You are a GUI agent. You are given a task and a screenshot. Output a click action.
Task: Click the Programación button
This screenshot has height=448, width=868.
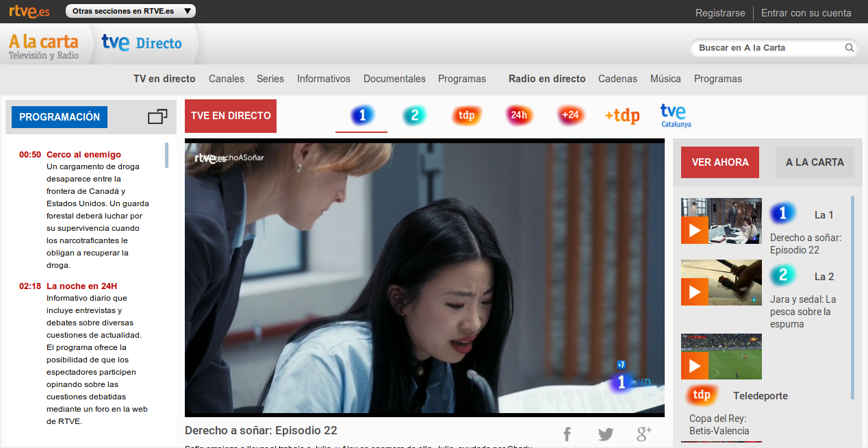[60, 117]
